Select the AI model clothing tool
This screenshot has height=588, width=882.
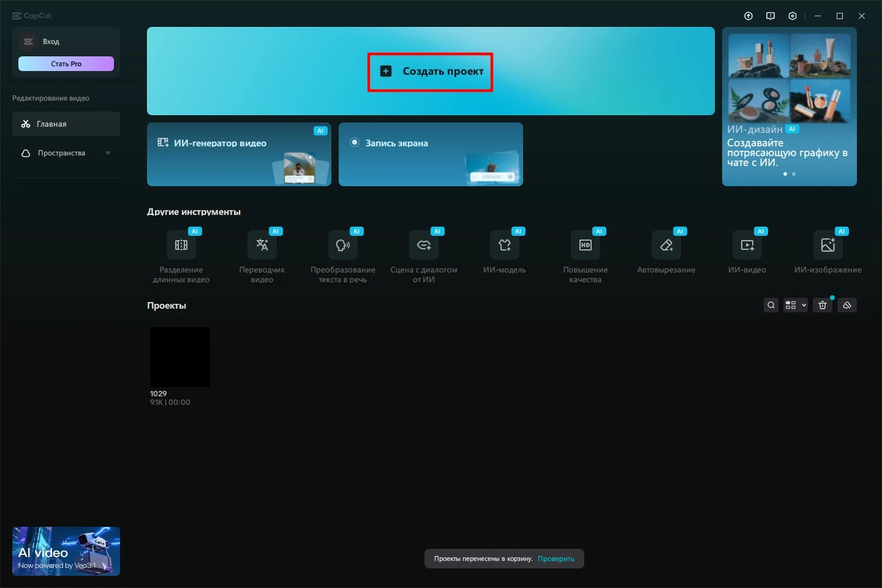505,246
